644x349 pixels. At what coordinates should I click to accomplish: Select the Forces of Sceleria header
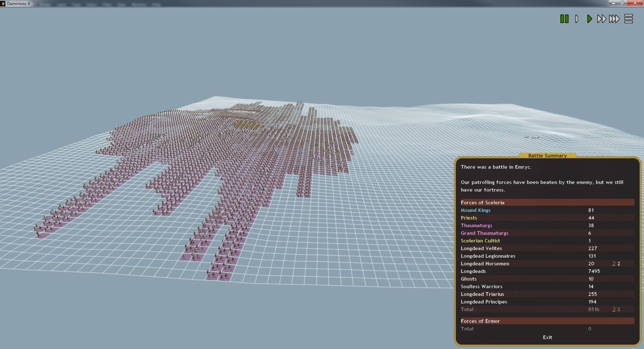[547, 202]
